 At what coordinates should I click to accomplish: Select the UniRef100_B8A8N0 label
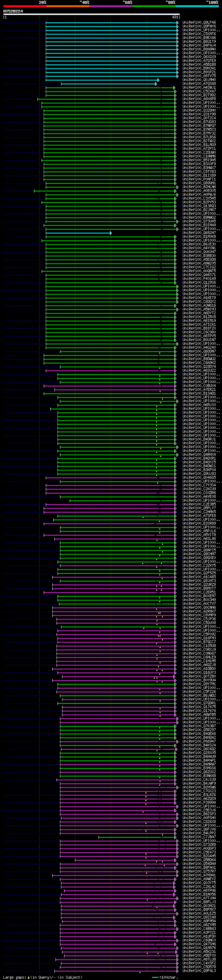pyautogui.click(x=199, y=49)
